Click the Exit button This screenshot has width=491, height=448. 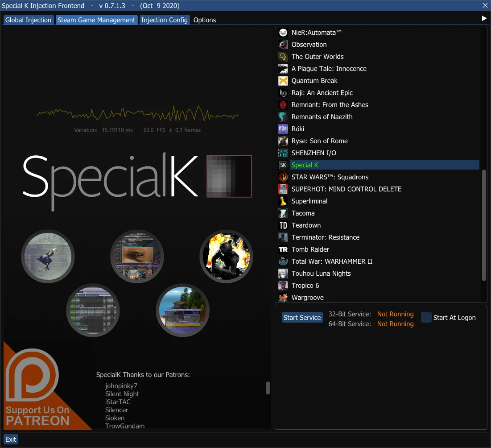[x=11, y=439]
